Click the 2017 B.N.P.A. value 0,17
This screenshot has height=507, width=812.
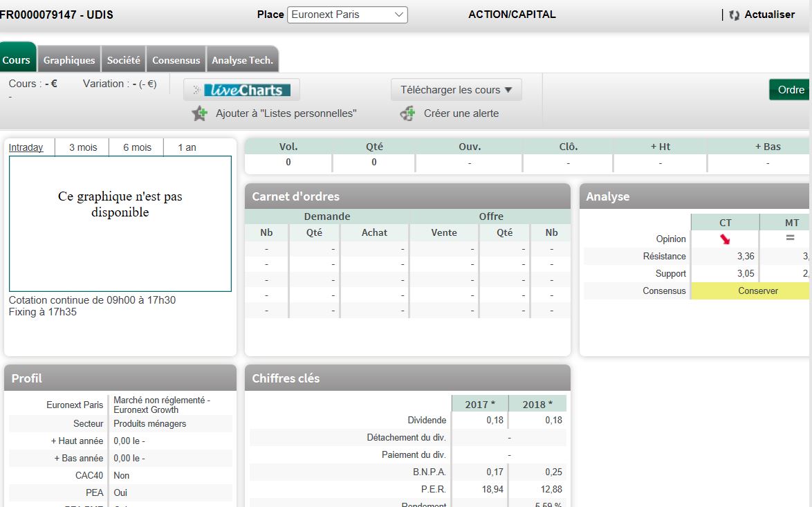pyautogui.click(x=495, y=472)
